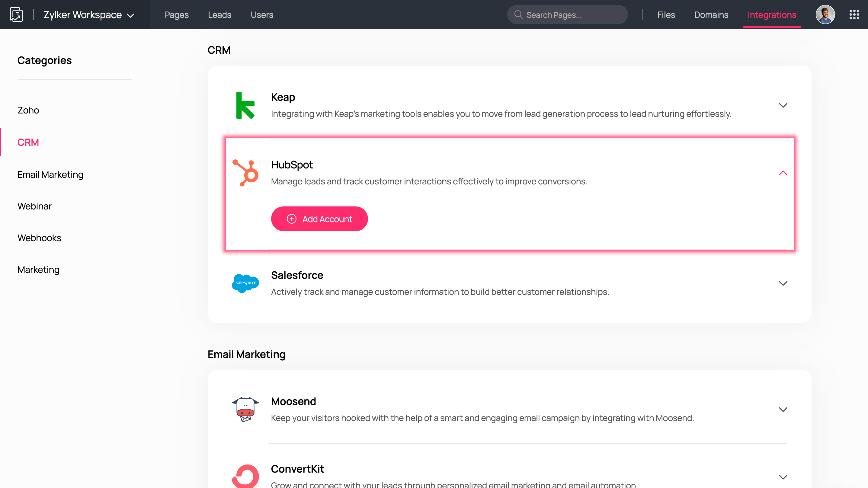
Task: Click the ConvertKit integration title
Action: (x=297, y=469)
